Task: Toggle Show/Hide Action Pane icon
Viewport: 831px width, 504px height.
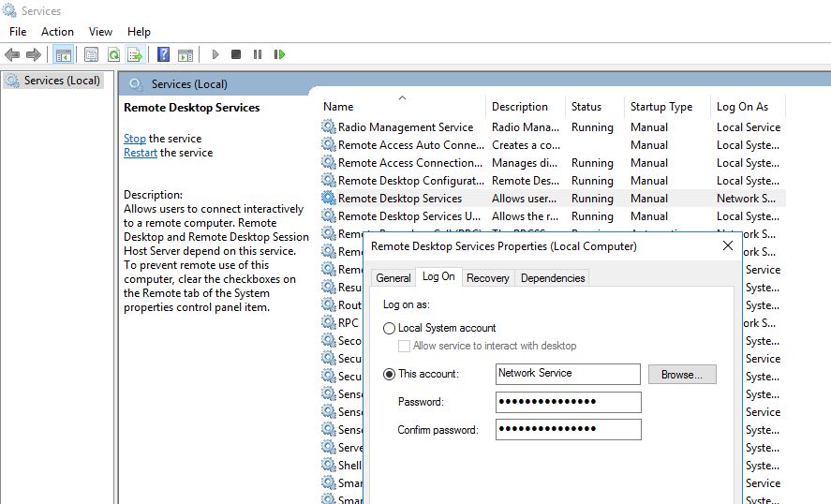Action: [185, 54]
